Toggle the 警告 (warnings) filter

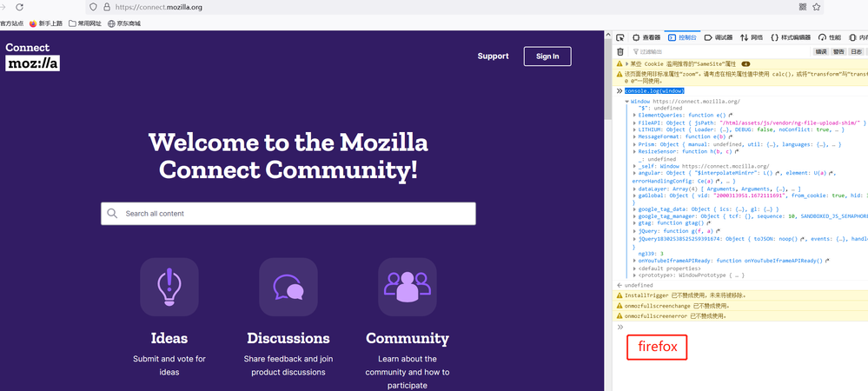(x=838, y=51)
